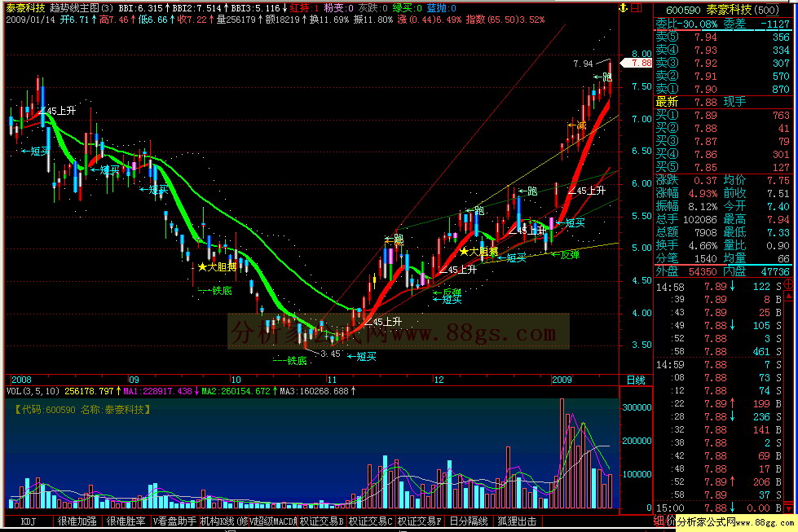798x532 pixels.
Task: Click the 买⑤ 7.85 bid row
Action: 723,167
